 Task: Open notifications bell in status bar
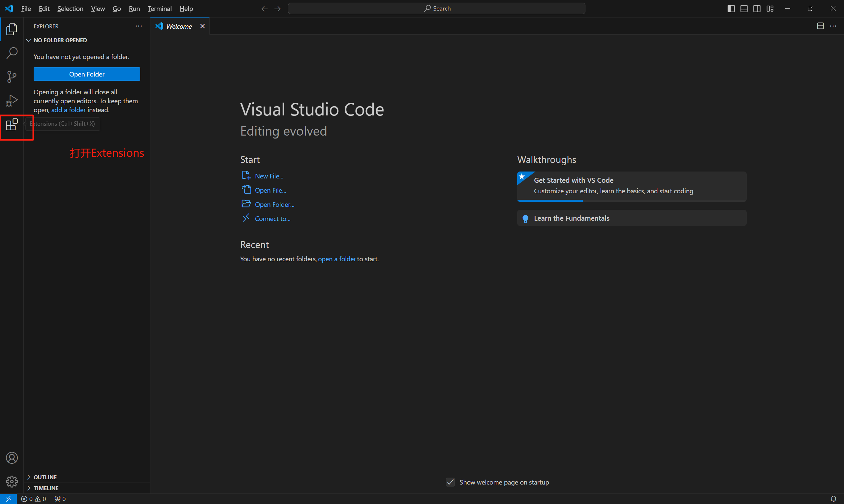[x=833, y=499]
